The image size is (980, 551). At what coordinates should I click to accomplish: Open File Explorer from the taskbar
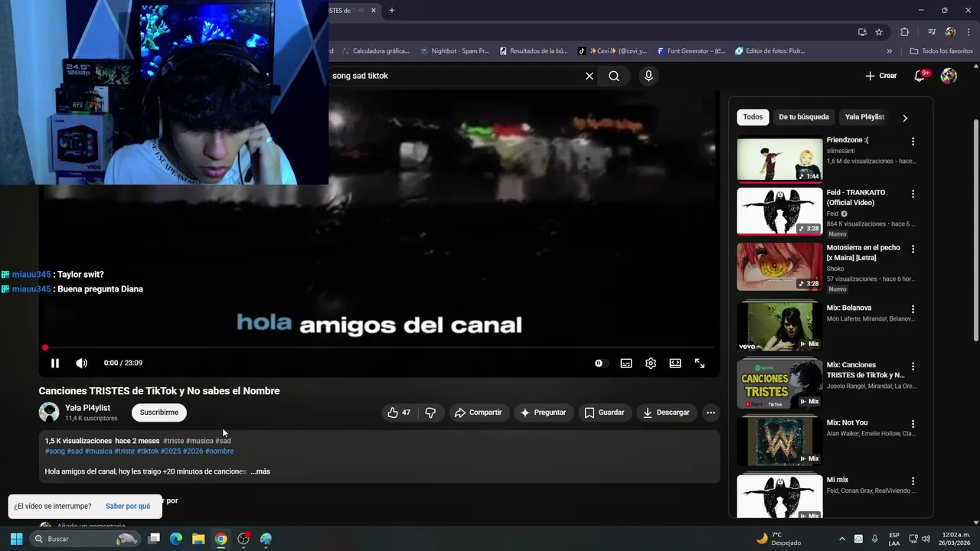198,539
